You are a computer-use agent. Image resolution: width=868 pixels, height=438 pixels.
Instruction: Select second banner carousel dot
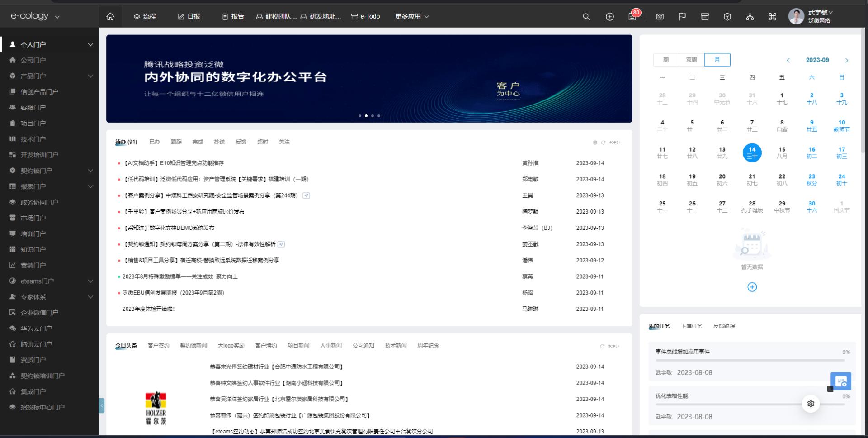(x=366, y=116)
